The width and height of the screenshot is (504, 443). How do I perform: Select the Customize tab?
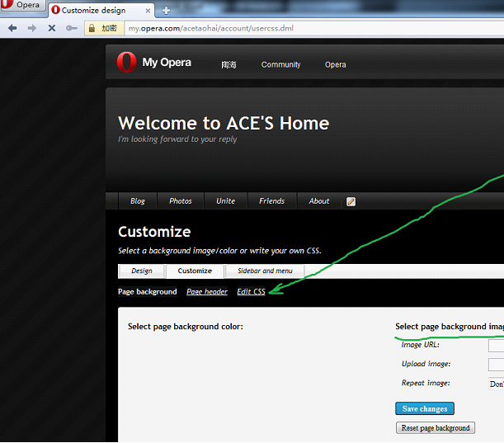pos(195,271)
